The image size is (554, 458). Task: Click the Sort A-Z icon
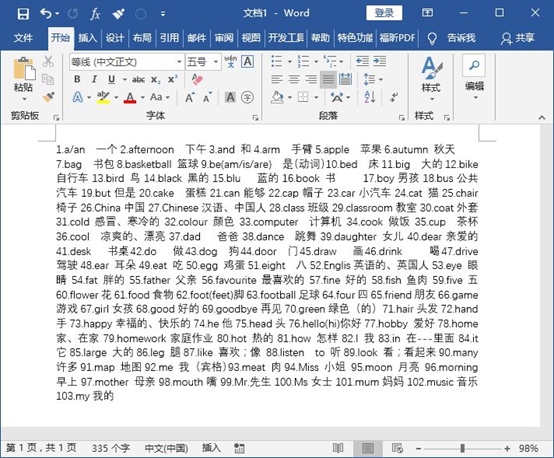(370, 97)
